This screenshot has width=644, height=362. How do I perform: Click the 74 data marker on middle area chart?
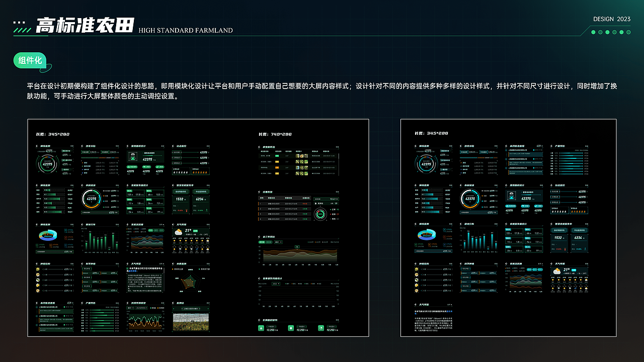click(297, 246)
